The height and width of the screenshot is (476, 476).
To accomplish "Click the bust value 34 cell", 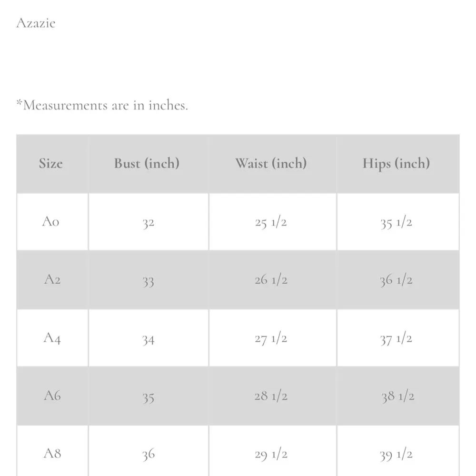I will click(148, 339).
